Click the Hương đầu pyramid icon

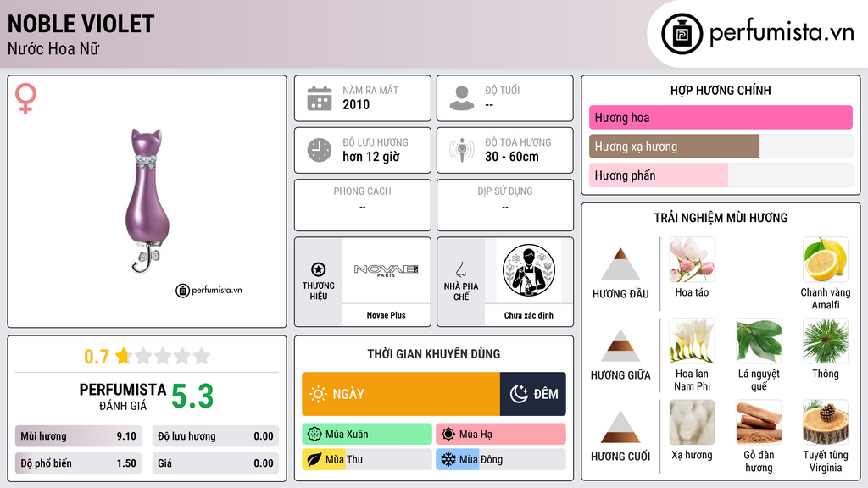click(620, 264)
